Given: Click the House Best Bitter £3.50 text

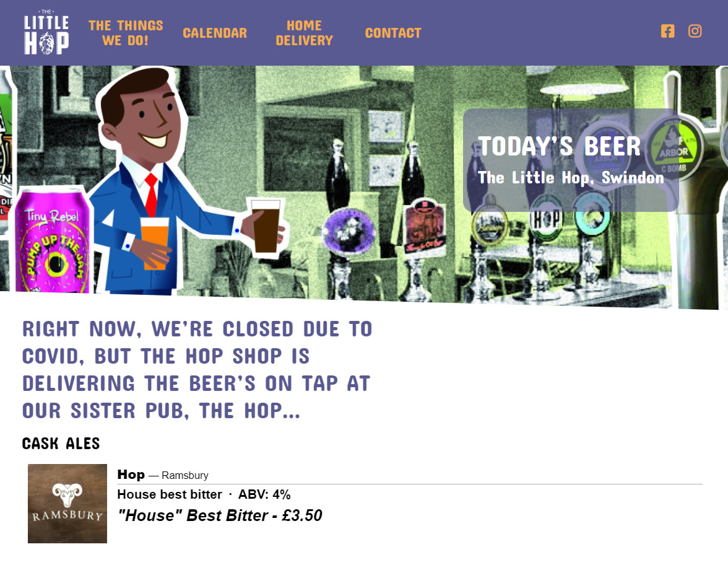Looking at the screenshot, I should point(220,515).
